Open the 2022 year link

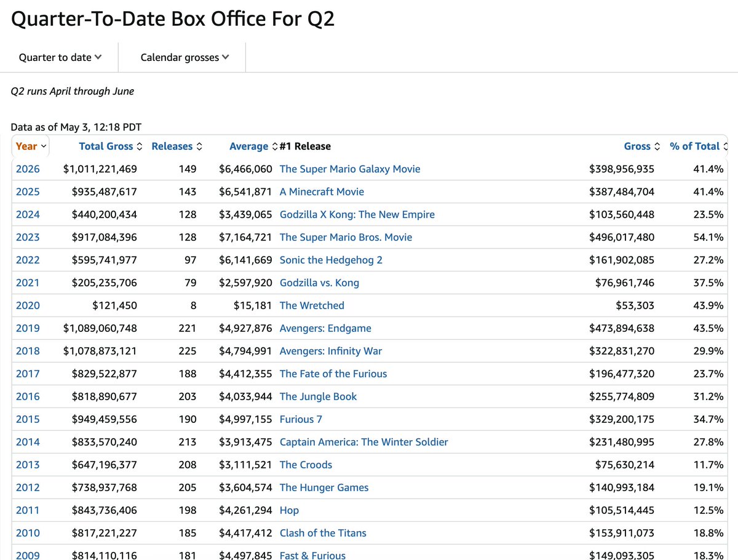[28, 260]
